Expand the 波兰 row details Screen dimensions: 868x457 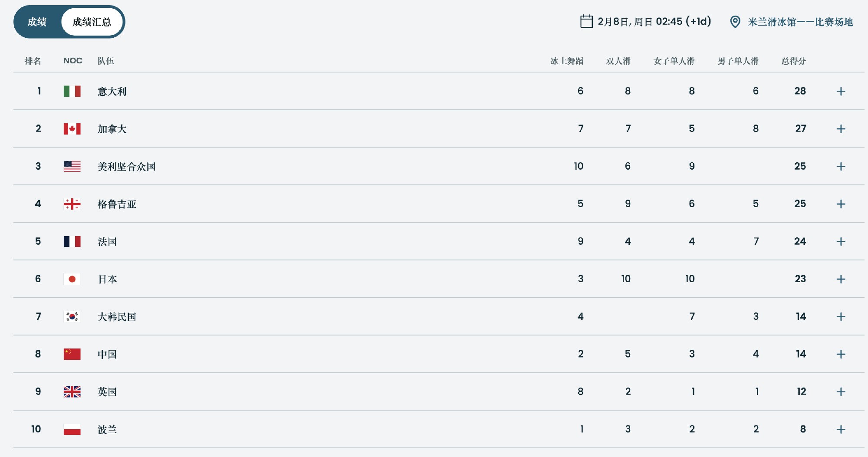click(841, 429)
